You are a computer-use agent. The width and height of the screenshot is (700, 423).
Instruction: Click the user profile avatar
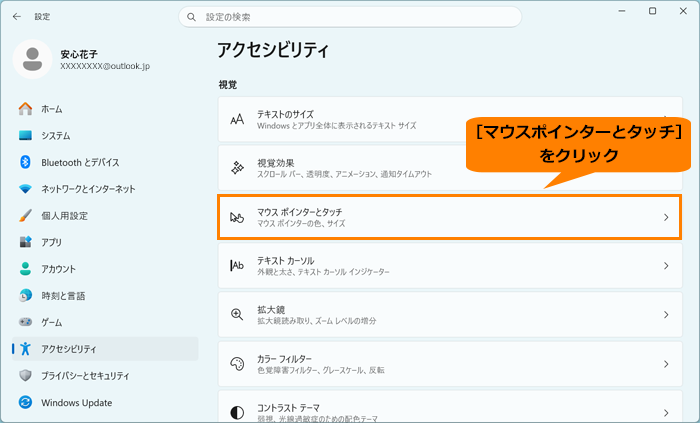[32, 59]
